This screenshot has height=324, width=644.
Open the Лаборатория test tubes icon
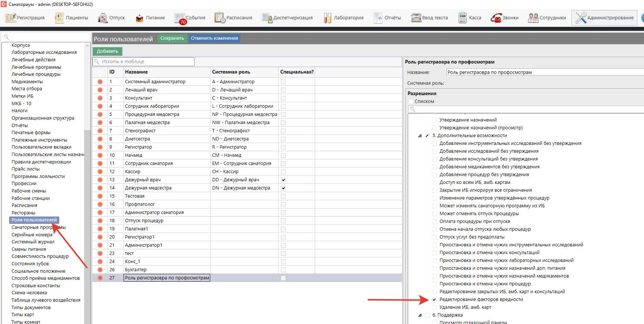(x=327, y=18)
